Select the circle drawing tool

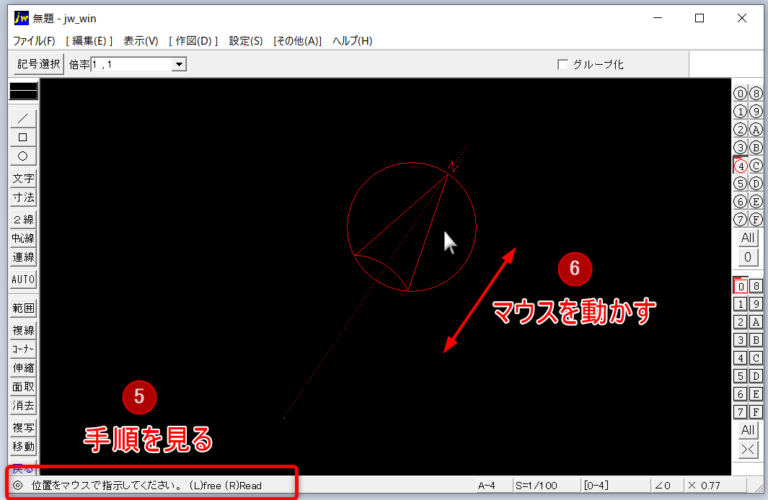coord(23,156)
